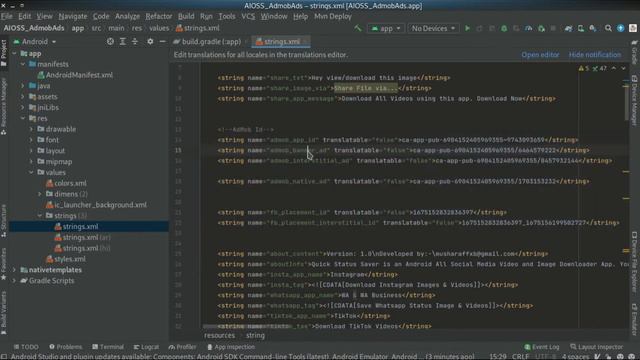640x360 pixels.
Task: Click the user avatar icon in toolbar
Action: (633, 28)
